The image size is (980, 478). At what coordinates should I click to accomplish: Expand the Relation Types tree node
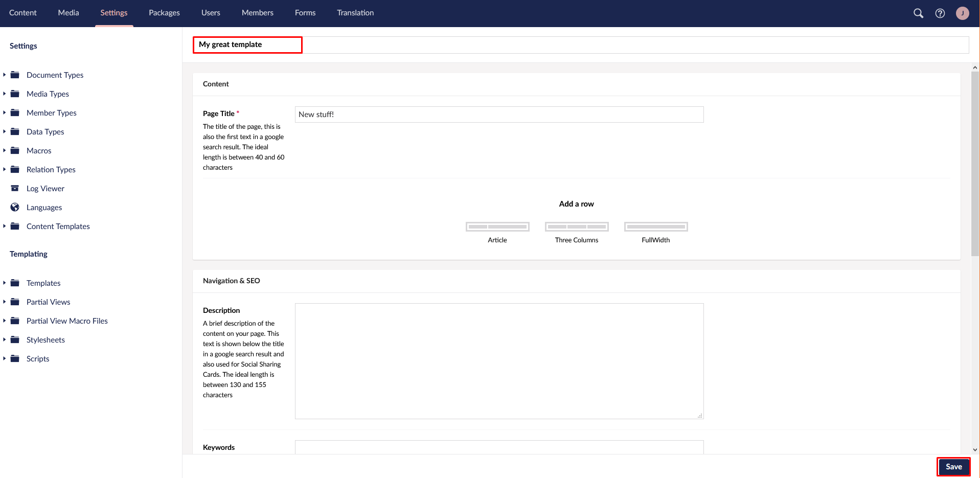point(4,169)
